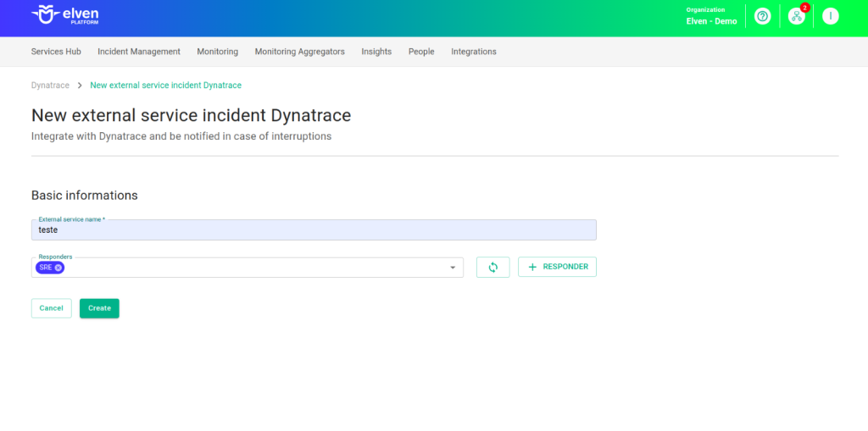Viewport: 868px width, 431px height.
Task: Navigate to the Insights menu
Action: (x=376, y=52)
